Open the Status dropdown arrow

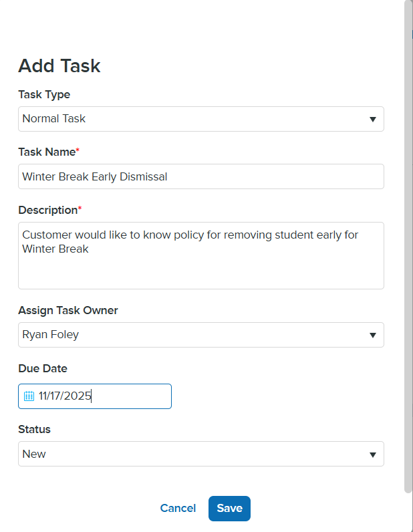click(372, 454)
